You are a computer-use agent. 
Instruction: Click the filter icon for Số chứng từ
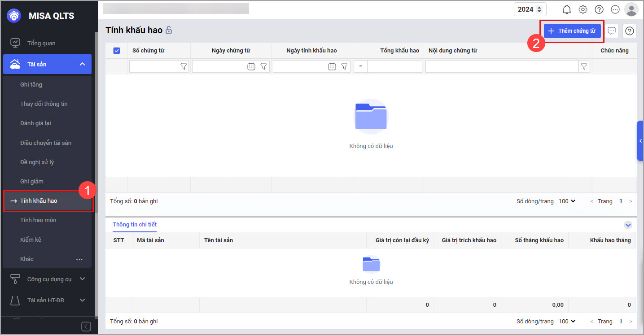coord(184,66)
